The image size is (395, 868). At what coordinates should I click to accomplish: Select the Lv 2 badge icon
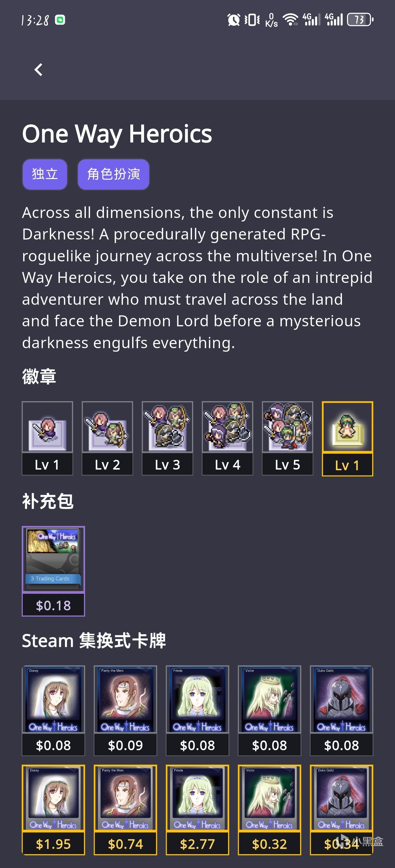point(107,438)
